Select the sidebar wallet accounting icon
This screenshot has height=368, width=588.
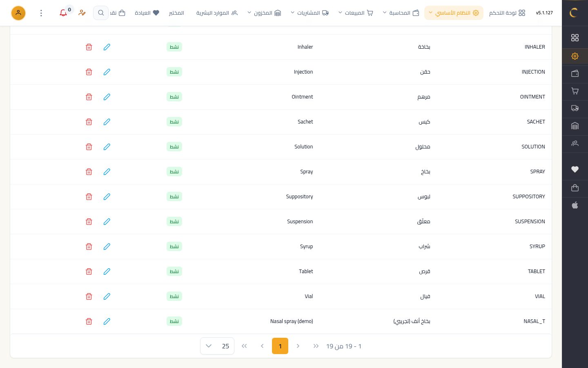(x=575, y=74)
